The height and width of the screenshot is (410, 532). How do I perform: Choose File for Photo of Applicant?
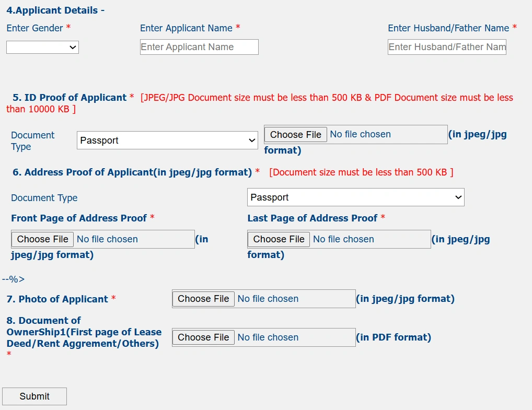pyautogui.click(x=203, y=299)
